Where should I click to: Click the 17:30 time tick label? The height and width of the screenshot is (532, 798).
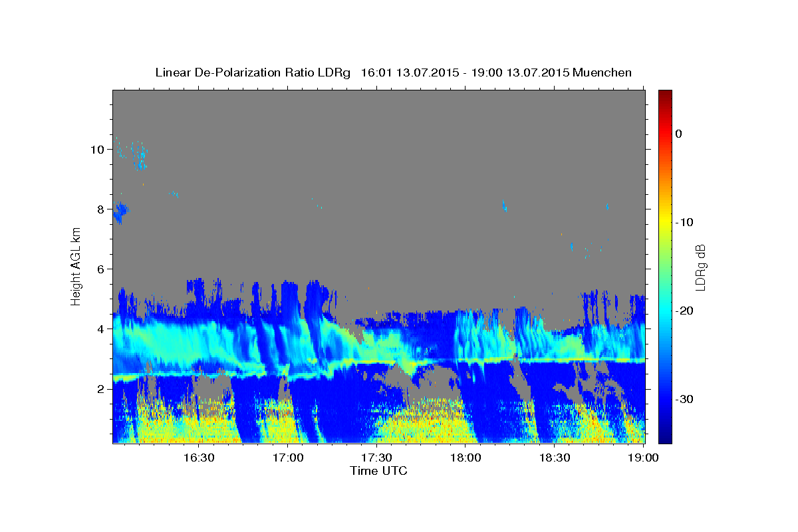376,458
